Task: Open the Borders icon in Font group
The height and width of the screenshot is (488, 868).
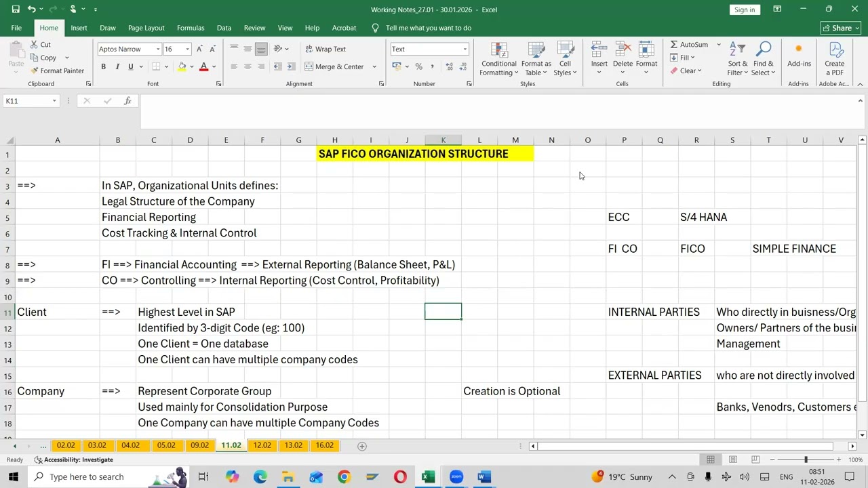Action: point(156,66)
